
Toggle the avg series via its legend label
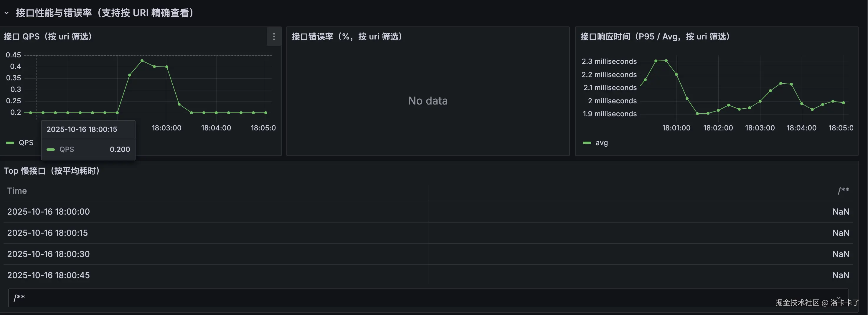click(x=601, y=143)
